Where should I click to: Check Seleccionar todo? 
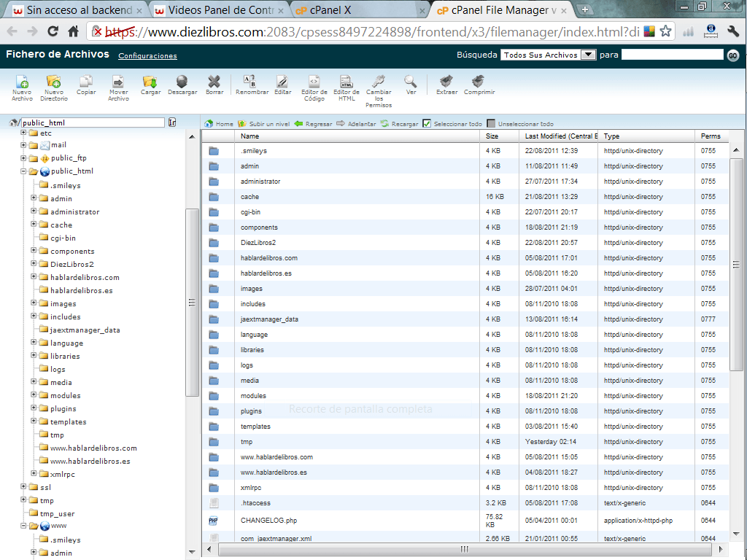427,124
